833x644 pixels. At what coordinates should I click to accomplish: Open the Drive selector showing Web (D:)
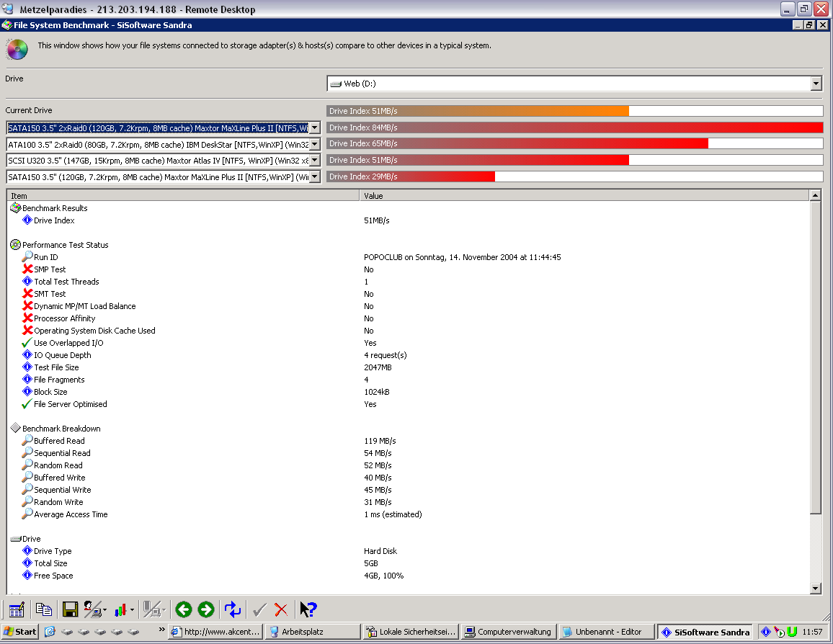[x=575, y=84]
